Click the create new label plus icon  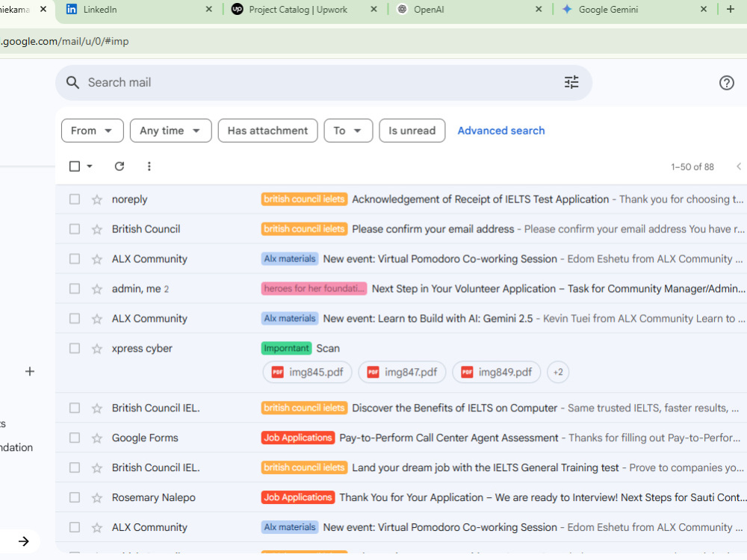point(30,371)
